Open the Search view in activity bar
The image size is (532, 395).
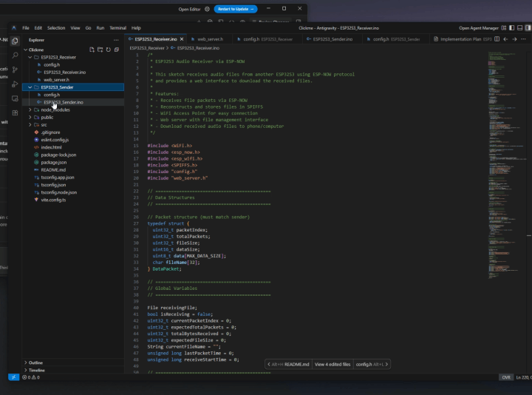(x=15, y=54)
